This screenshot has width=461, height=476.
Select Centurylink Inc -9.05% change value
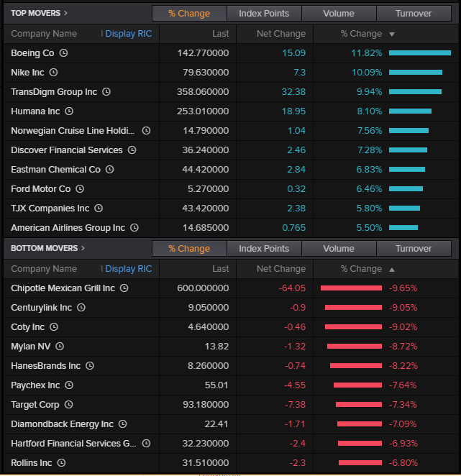click(403, 308)
